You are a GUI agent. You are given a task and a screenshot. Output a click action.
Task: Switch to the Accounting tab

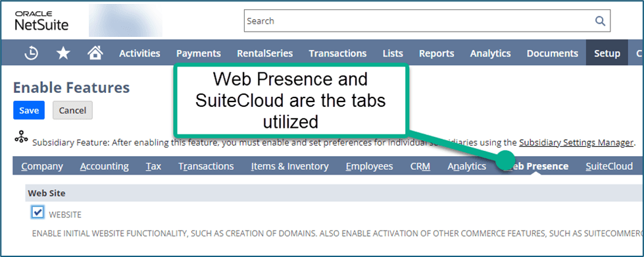tap(105, 166)
